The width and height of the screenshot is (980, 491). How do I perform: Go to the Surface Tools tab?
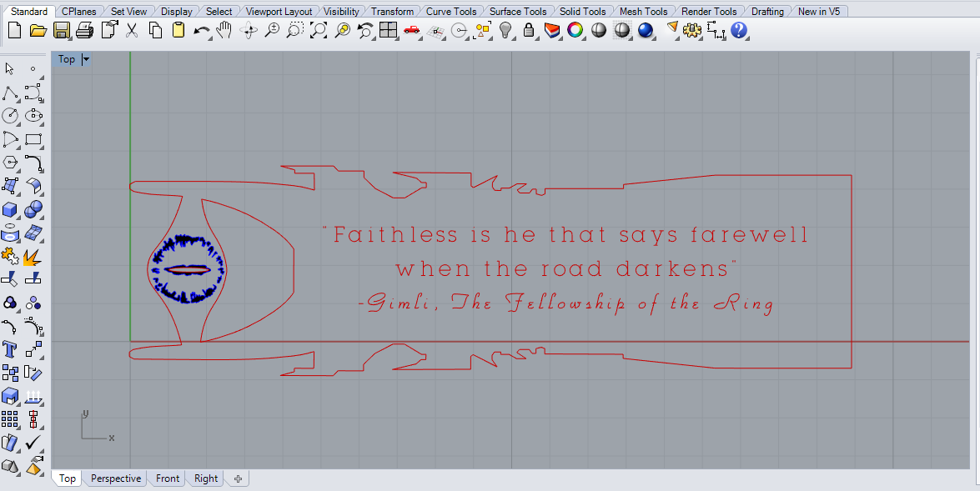pos(518,11)
